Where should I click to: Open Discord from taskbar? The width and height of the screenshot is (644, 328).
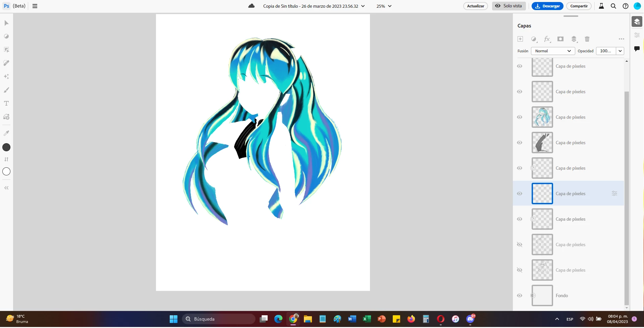(470, 319)
